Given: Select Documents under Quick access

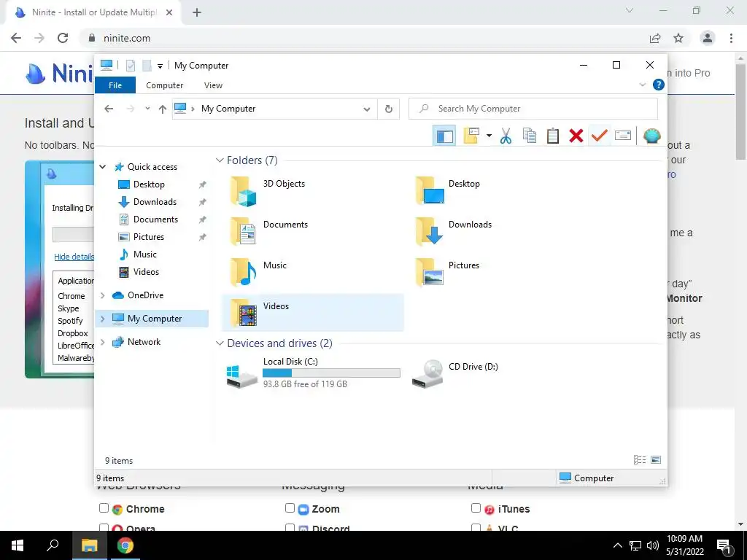Looking at the screenshot, I should click(156, 219).
